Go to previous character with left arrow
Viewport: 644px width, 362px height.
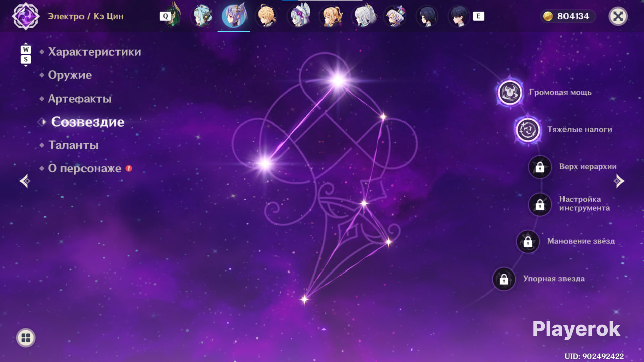coord(25,181)
